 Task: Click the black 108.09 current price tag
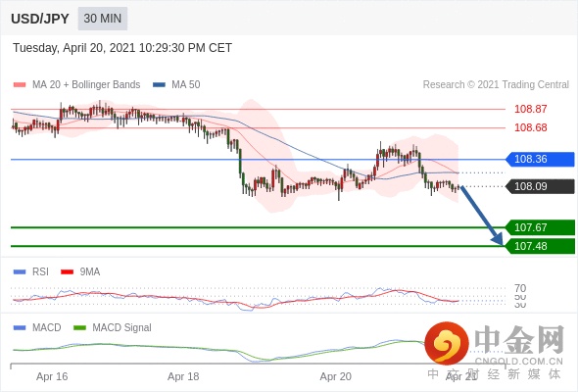[x=540, y=186]
